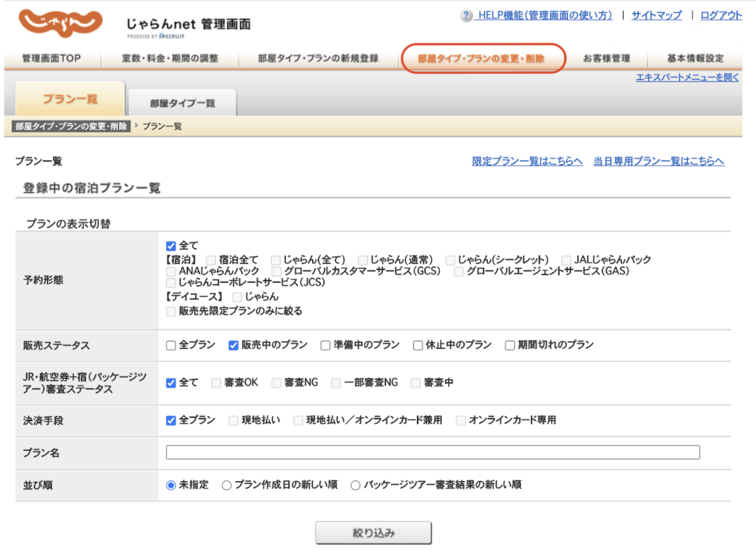This screenshot has width=756, height=552.
Task: Check ANAじゃらんパック checkbox
Action: (x=171, y=271)
